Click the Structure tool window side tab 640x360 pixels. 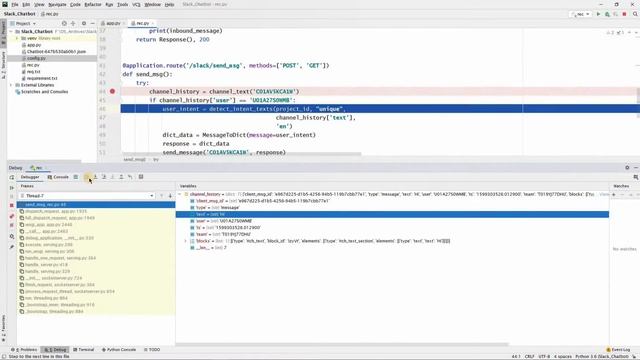pyautogui.click(x=3, y=65)
